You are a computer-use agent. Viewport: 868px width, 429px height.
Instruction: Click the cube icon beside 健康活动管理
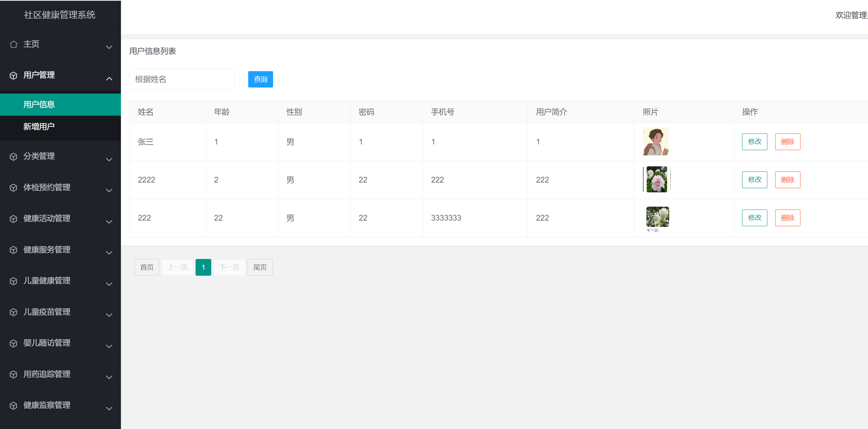coord(14,219)
